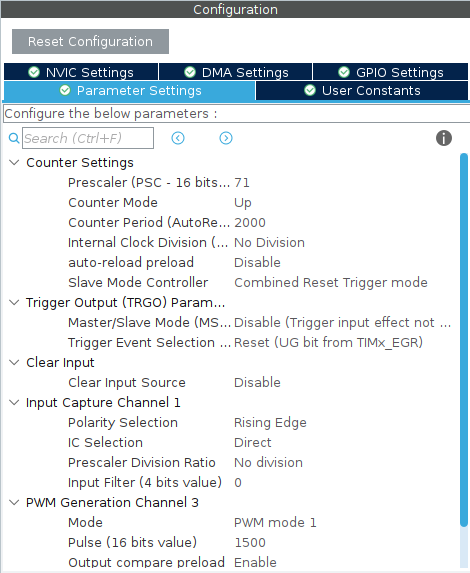Change Clear Input Source Disable value
This screenshot has height=573, width=470.
point(257,382)
